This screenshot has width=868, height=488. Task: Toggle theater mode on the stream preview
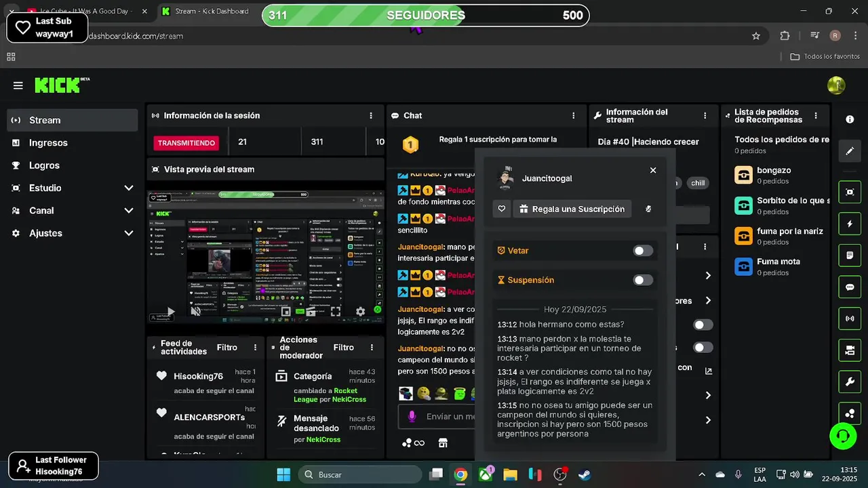[x=311, y=312]
